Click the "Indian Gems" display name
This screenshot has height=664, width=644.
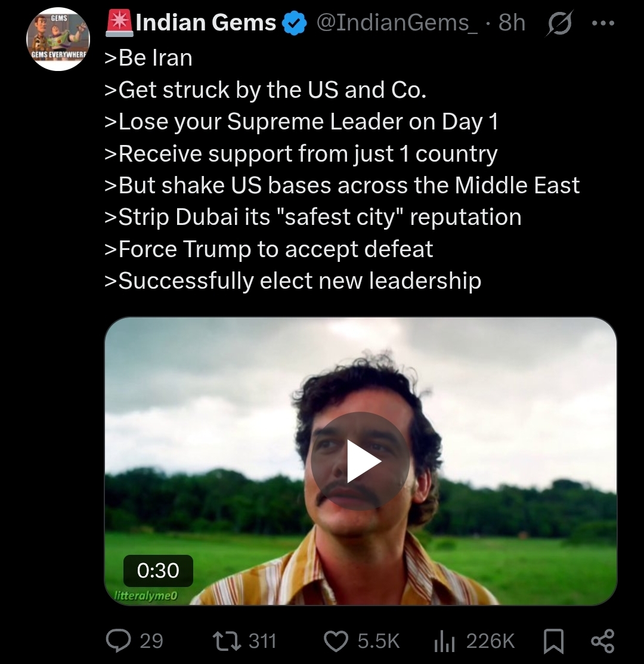[206, 23]
